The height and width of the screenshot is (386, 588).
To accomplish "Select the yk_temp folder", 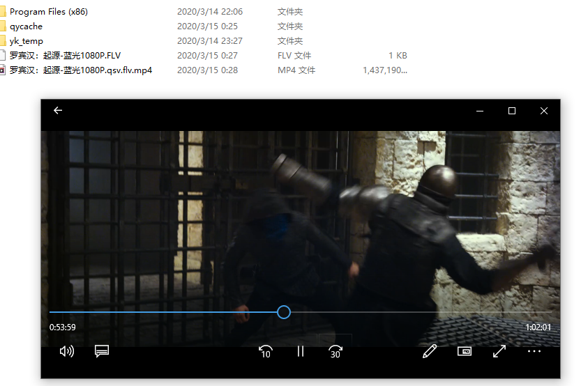I will [x=27, y=41].
